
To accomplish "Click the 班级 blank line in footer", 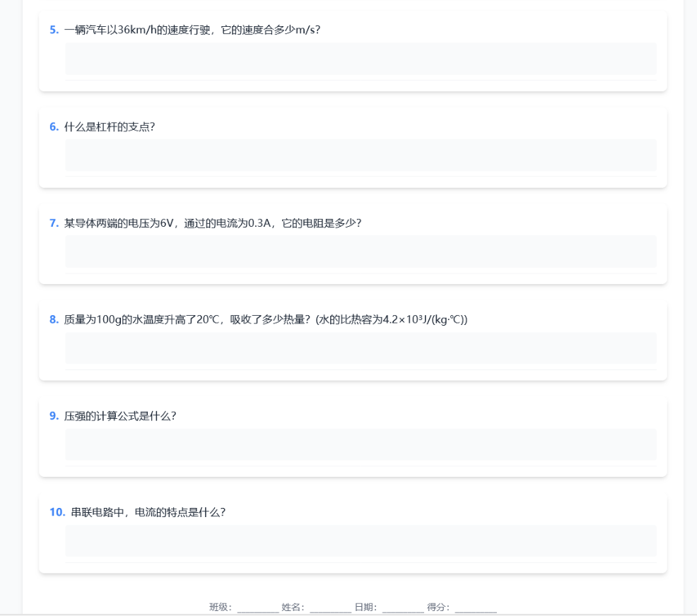I will click(x=258, y=607).
